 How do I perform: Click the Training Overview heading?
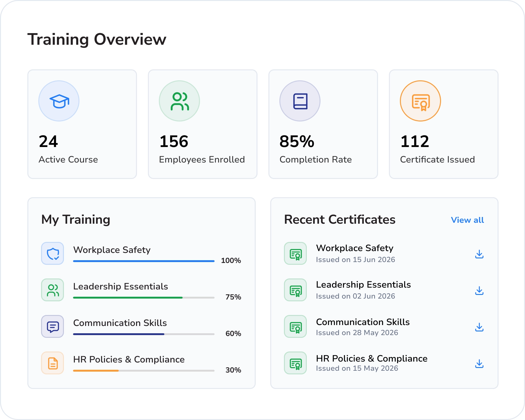[x=97, y=40]
